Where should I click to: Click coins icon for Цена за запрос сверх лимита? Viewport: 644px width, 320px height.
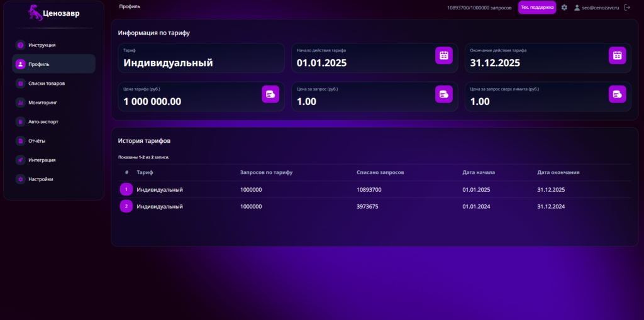pos(618,94)
